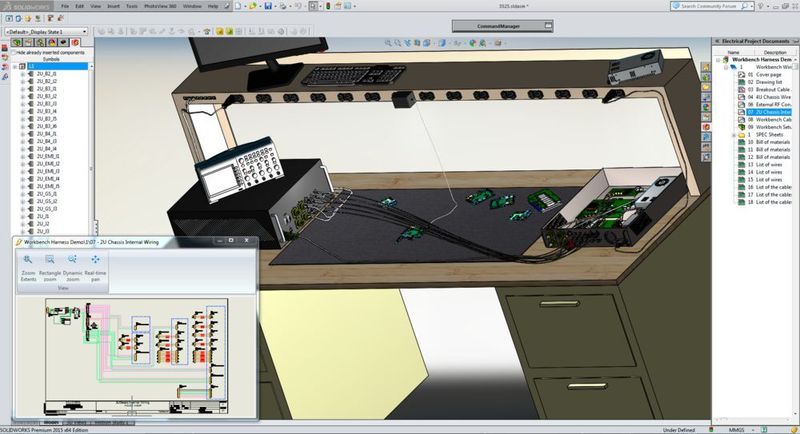The width and height of the screenshot is (800, 434).
Task: Click the Help lightbulb icon at the top right
Action: click(x=761, y=6)
